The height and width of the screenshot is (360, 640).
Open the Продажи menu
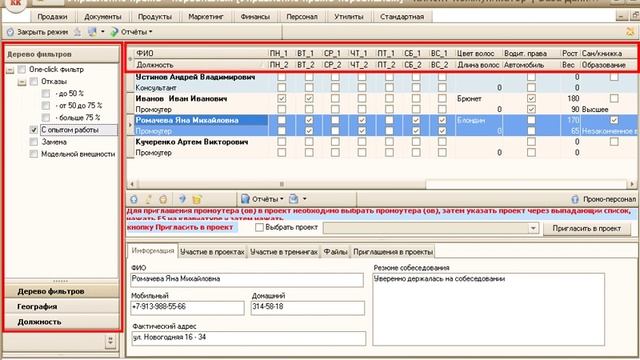[52, 17]
